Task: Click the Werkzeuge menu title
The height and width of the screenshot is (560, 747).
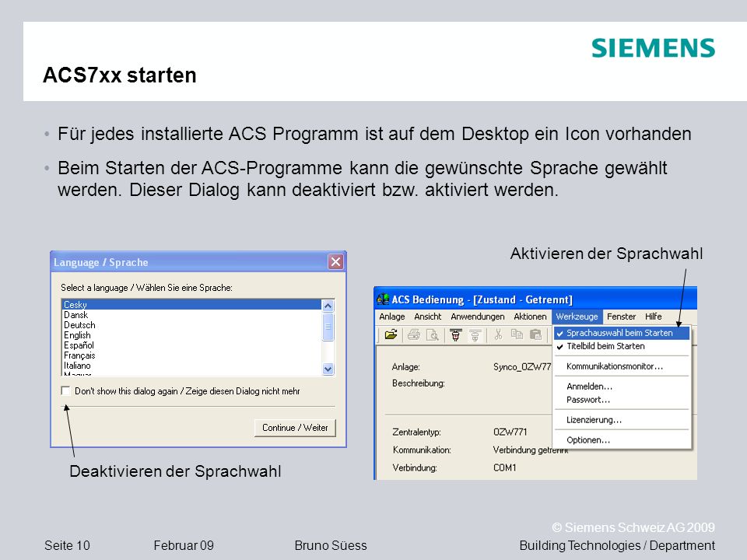Action: tap(577, 317)
